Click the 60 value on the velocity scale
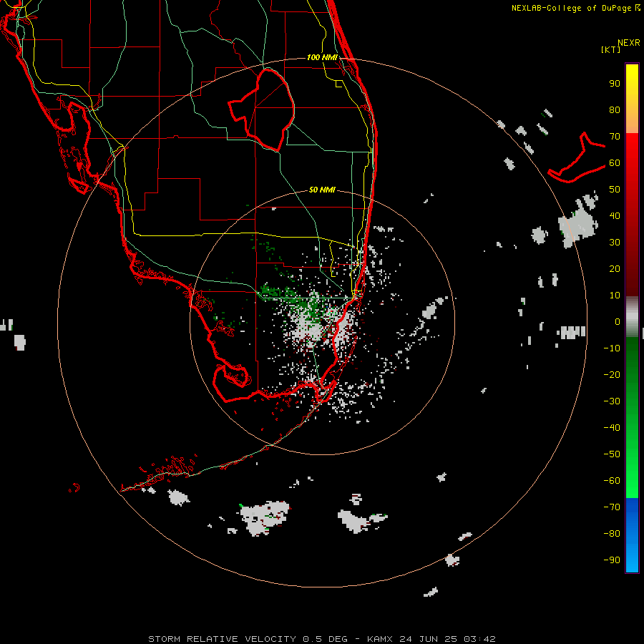This screenshot has height=644, width=644. click(615, 163)
